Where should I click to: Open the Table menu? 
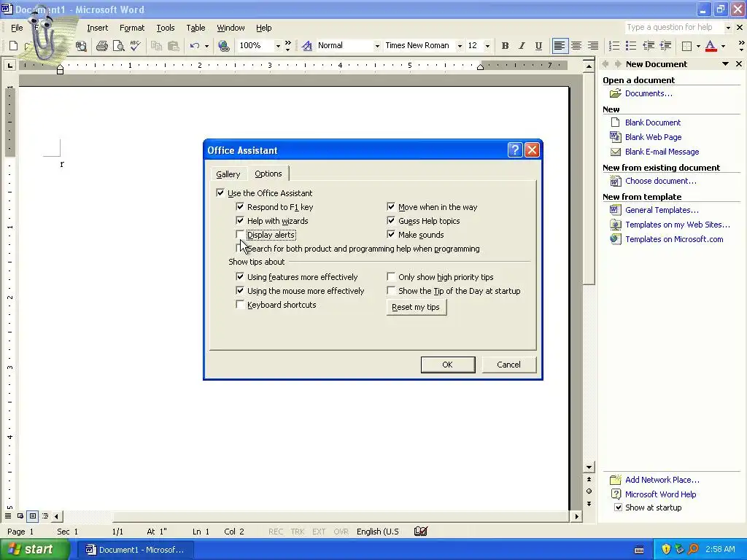pos(196,28)
